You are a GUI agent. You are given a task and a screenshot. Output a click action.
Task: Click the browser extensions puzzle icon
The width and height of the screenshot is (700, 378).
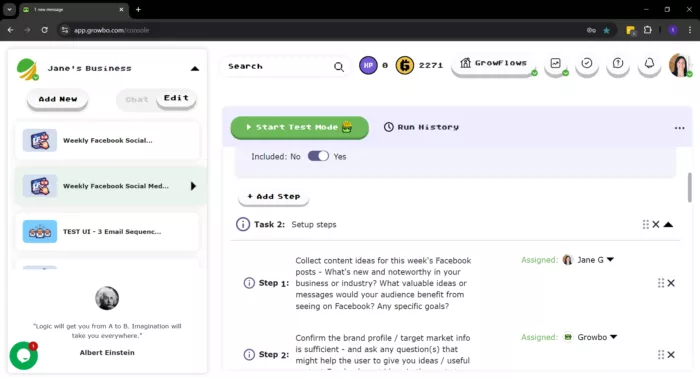coord(647,30)
